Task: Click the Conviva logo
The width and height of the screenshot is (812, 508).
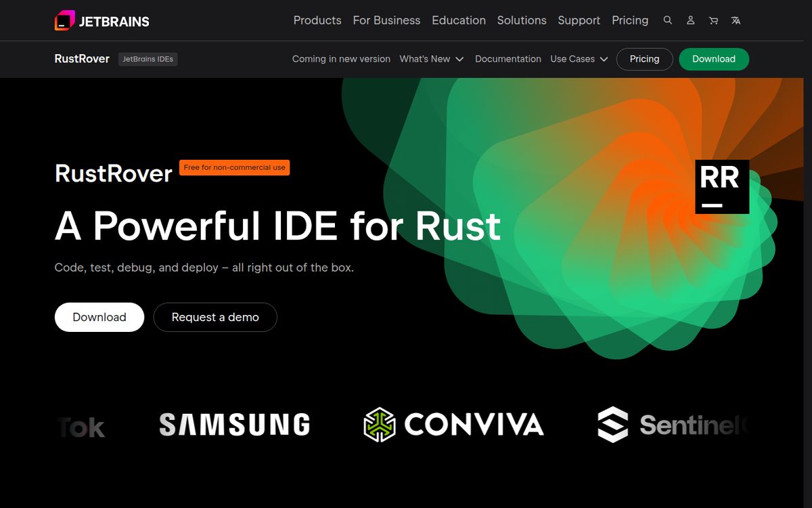Action: [x=453, y=425]
